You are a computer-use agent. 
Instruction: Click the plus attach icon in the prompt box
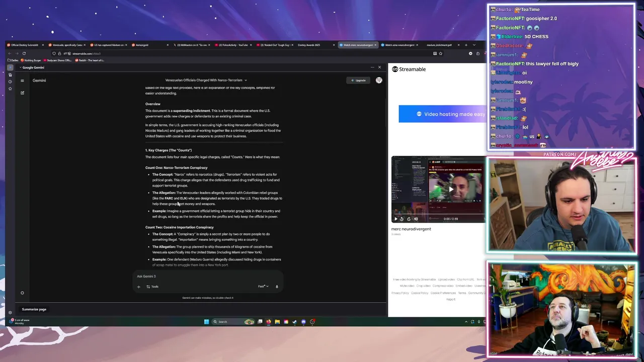click(x=139, y=287)
